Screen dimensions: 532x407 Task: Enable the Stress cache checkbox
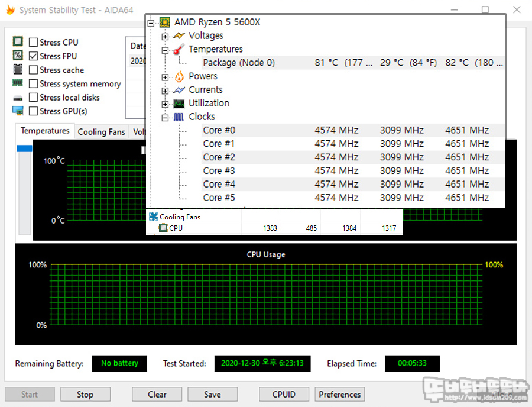(33, 70)
